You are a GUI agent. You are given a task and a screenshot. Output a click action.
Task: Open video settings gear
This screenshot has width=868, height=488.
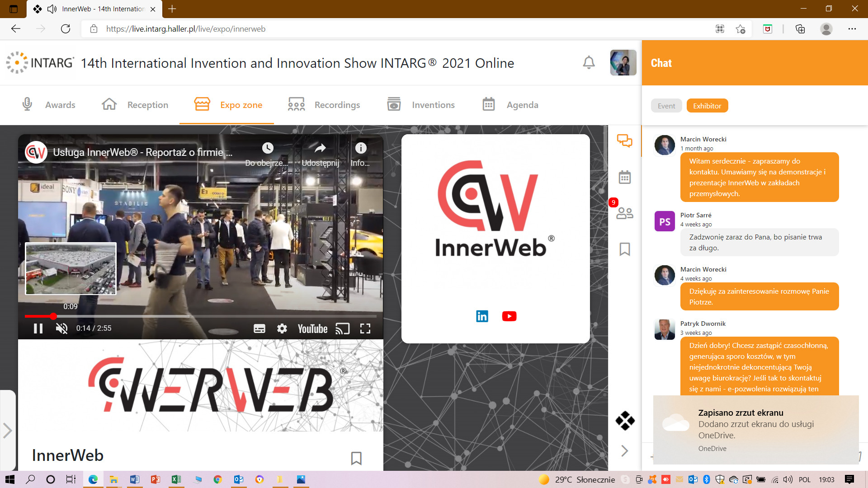(x=282, y=328)
